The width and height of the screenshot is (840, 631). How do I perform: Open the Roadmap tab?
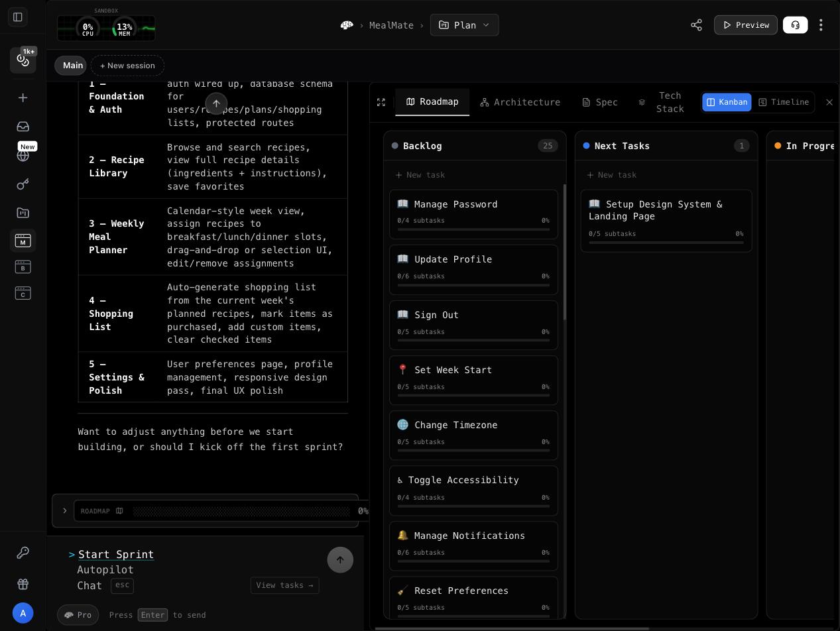(432, 101)
